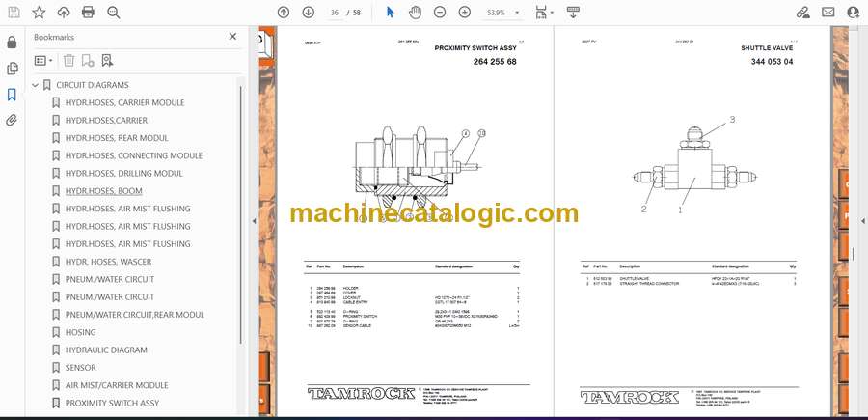Click the find current bookmark icon
The height and width of the screenshot is (420, 868).
click(x=107, y=61)
